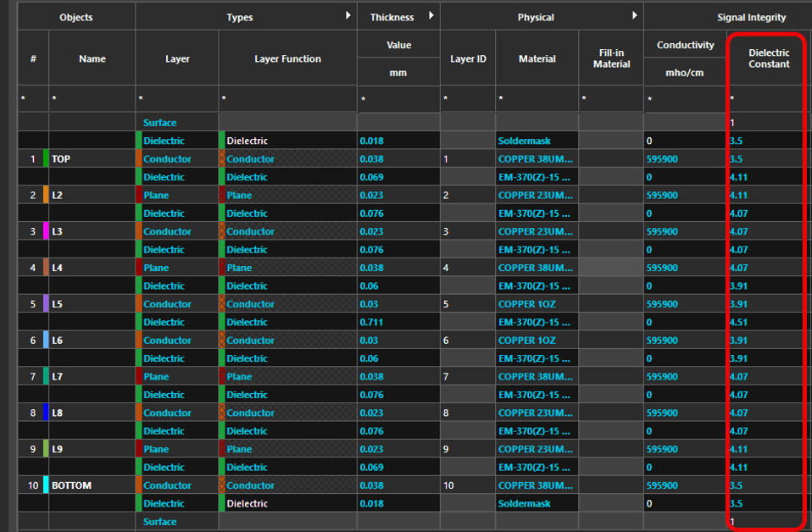
Task: Select the BOTTOM layer name cell
Action: click(92, 485)
